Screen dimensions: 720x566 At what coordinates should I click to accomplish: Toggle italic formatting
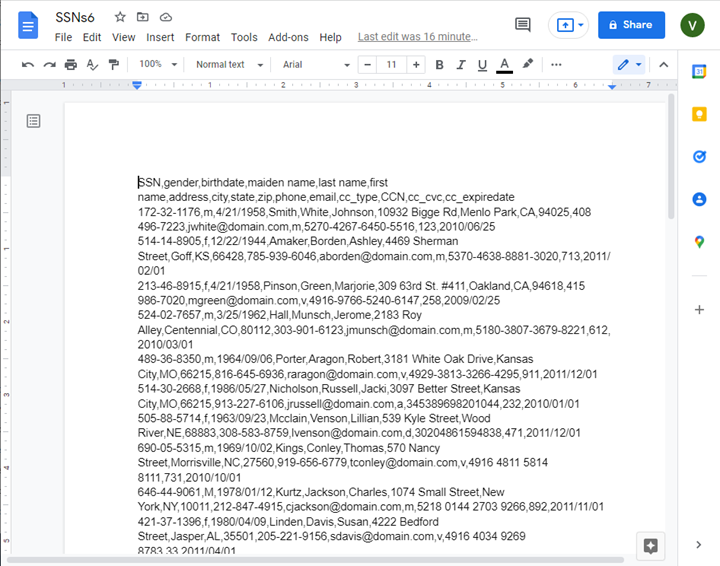click(460, 65)
